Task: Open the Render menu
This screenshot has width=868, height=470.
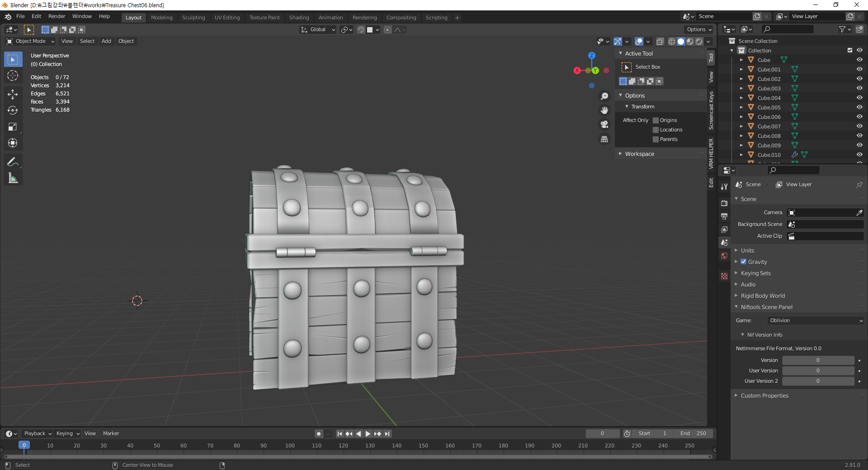Action: pos(57,16)
